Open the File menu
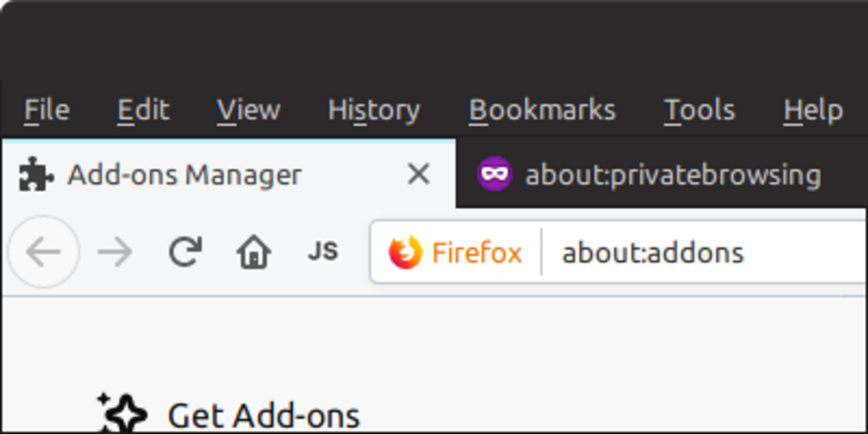Viewport: 868px width, 434px height. click(45, 110)
